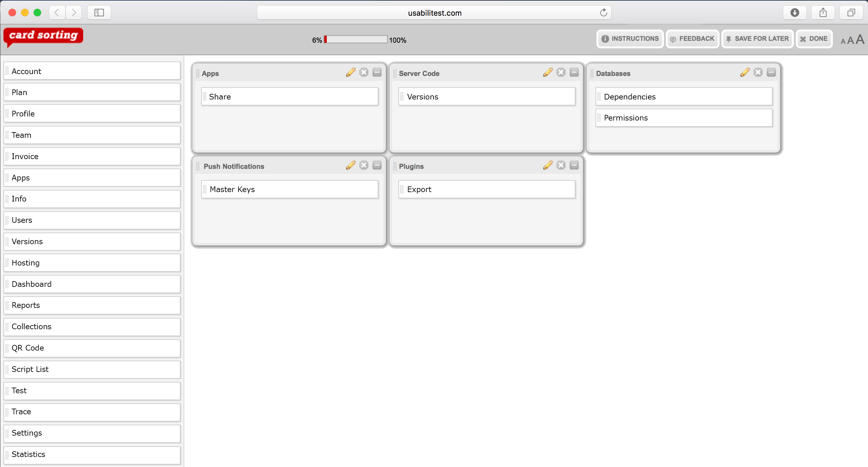Open the Safari share menu

pyautogui.click(x=823, y=13)
